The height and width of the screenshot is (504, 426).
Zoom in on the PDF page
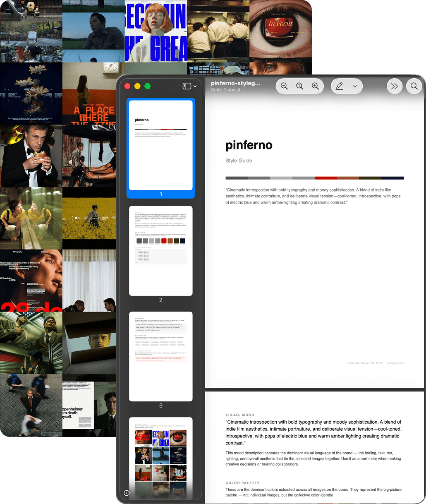click(316, 86)
